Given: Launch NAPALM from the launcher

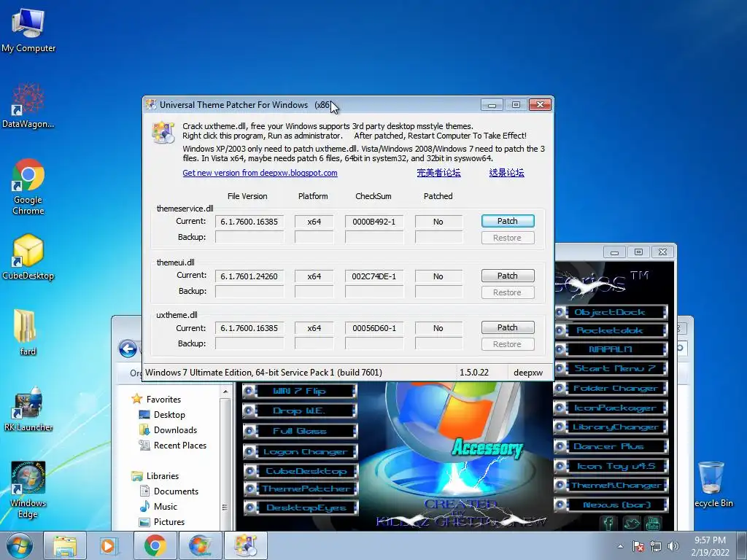Looking at the screenshot, I should tap(610, 349).
